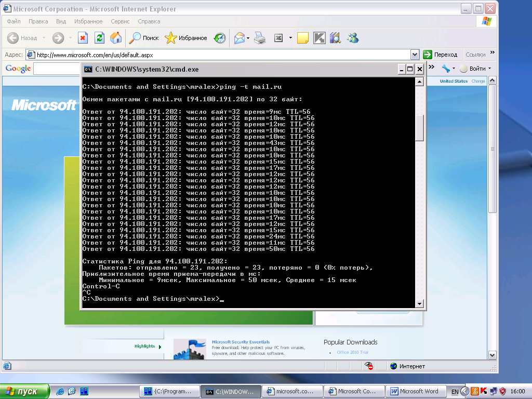Open the Edit button dropdown arrow

pyautogui.click(x=290, y=38)
